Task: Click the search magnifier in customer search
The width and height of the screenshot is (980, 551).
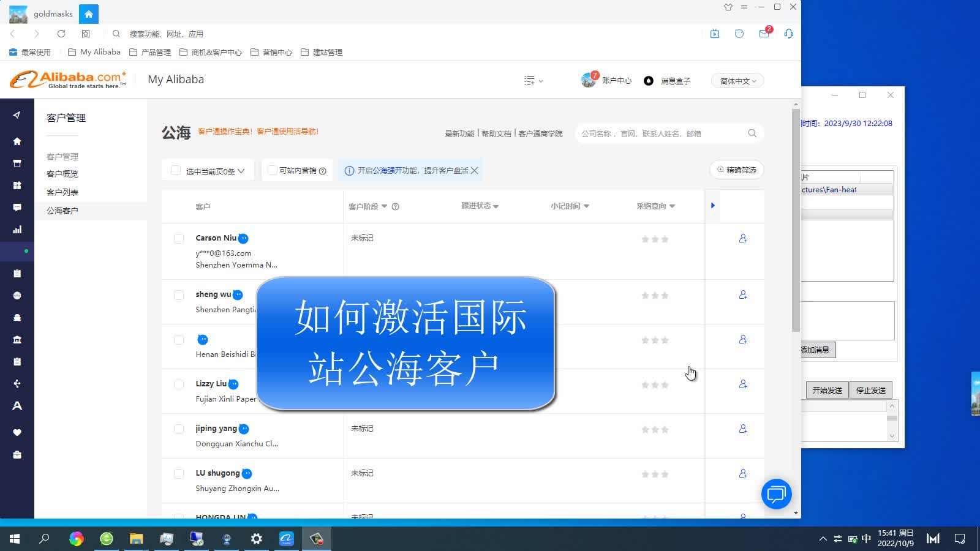Action: tap(752, 133)
